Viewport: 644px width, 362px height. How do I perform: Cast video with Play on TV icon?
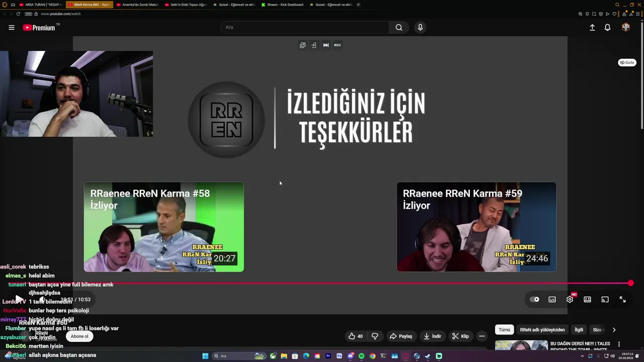(605, 300)
